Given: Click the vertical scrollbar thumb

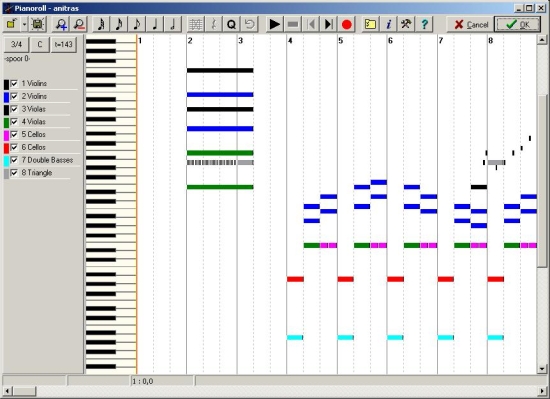Looking at the screenshot, I should click(542, 181).
